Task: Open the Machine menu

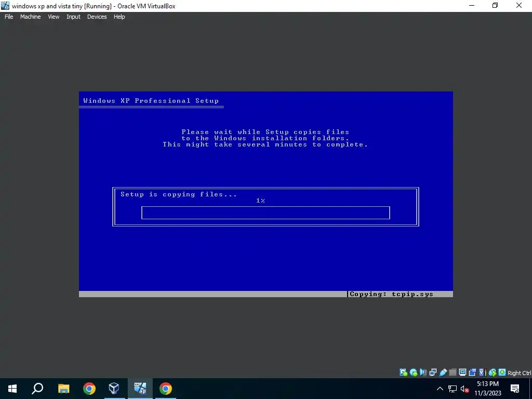Action: (31, 17)
